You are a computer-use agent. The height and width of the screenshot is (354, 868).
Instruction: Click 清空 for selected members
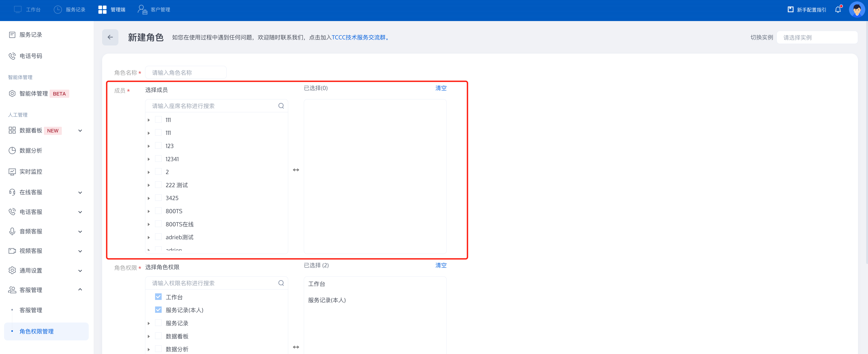click(x=441, y=88)
